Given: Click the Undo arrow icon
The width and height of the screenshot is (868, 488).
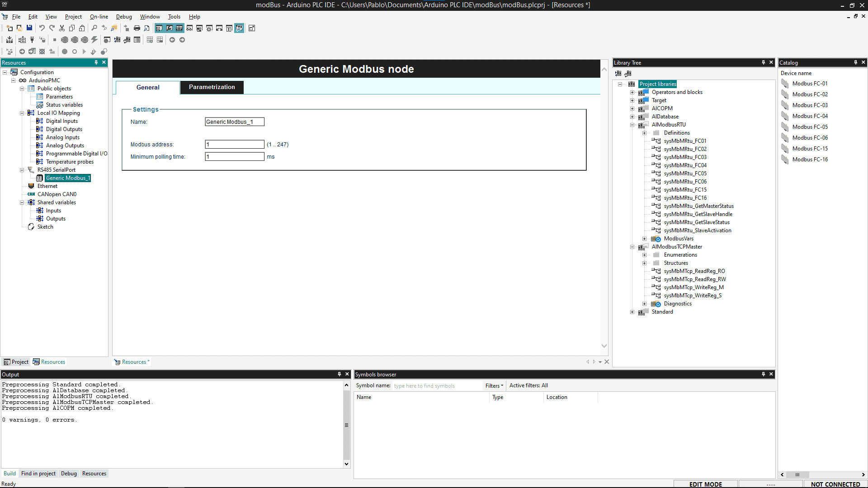Looking at the screenshot, I should point(42,28).
